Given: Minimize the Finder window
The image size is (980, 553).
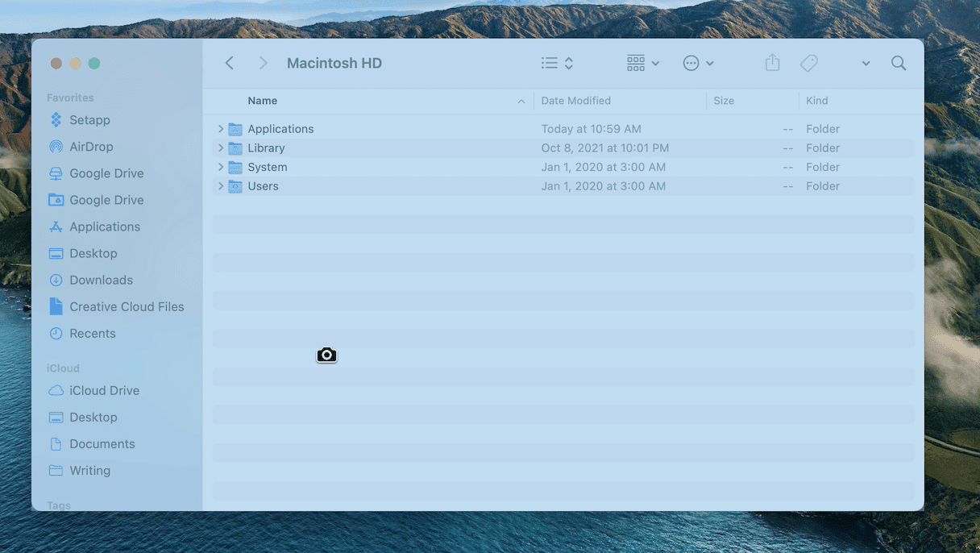Looking at the screenshot, I should click(x=75, y=63).
